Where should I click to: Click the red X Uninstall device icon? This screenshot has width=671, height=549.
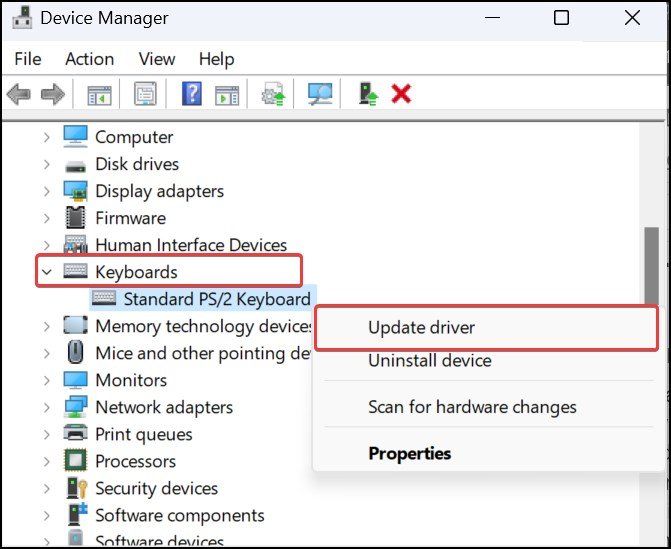(x=402, y=94)
